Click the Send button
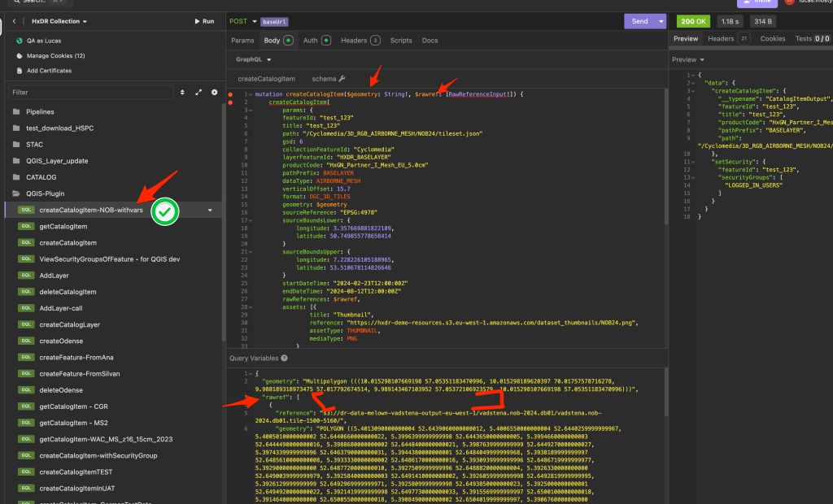The image size is (833, 504). [x=639, y=21]
